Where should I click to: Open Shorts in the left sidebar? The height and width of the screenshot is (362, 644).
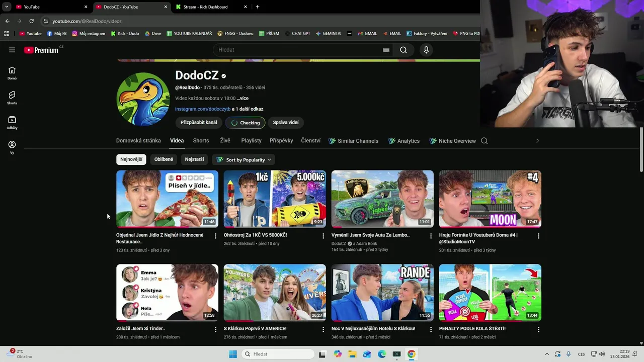(x=12, y=98)
